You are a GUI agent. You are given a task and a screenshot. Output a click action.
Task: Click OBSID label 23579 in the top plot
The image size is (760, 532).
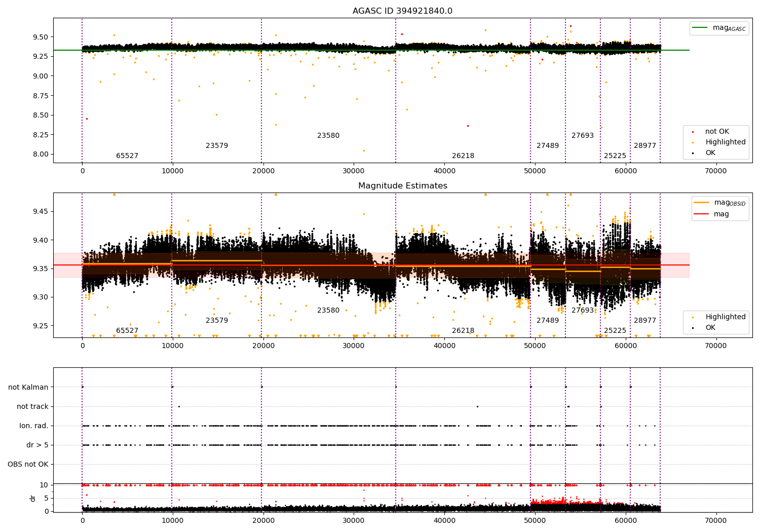[x=217, y=146]
